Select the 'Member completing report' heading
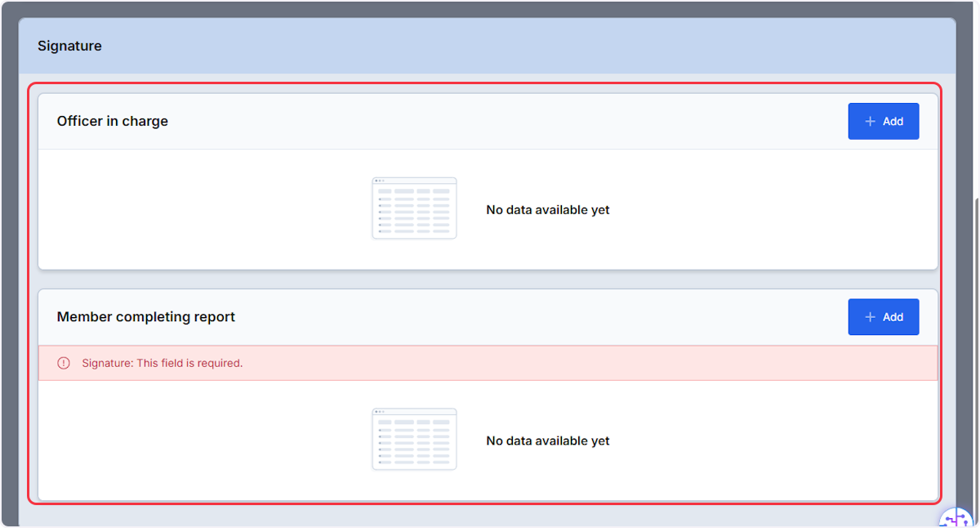This screenshot has height=528, width=980. click(146, 317)
